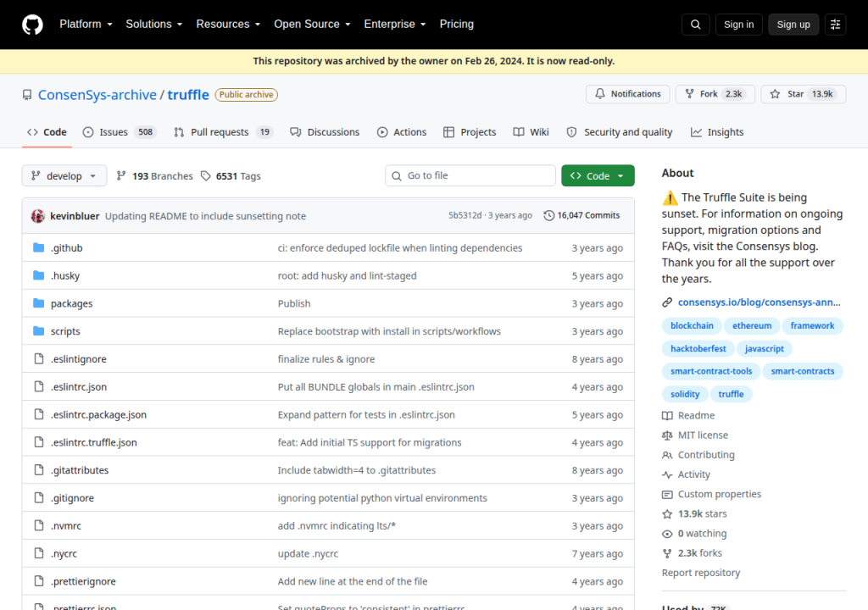Open commit 'update .nycrc'

point(308,553)
